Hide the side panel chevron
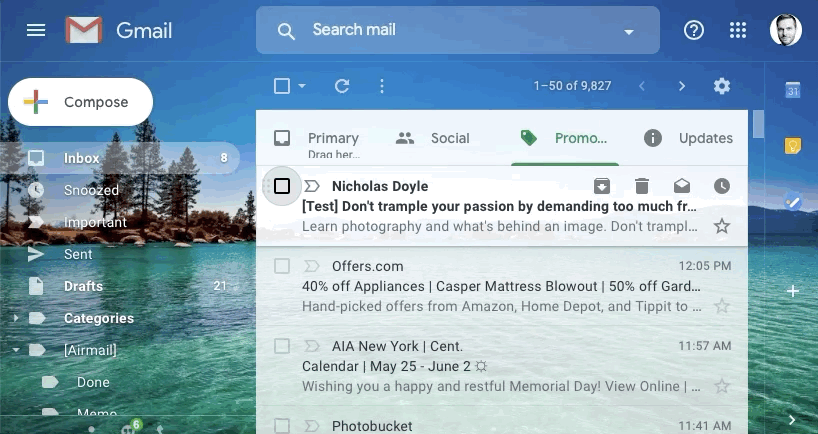The width and height of the screenshot is (818, 434). tap(792, 419)
